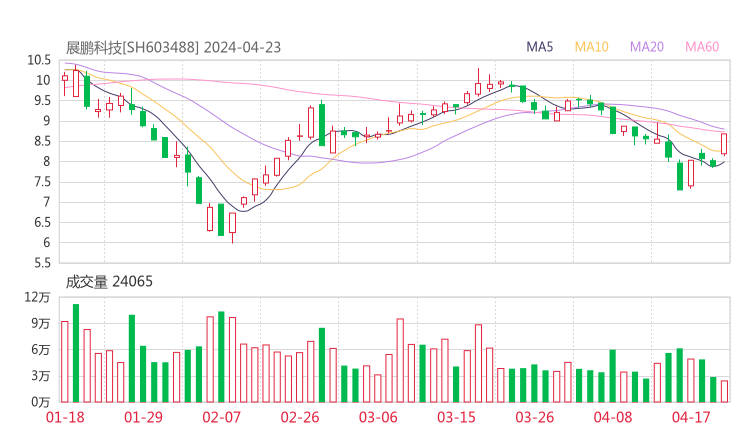Viewport: 740px width, 440px height.
Task: Click the 3万 volume axis label
Action: (x=41, y=376)
